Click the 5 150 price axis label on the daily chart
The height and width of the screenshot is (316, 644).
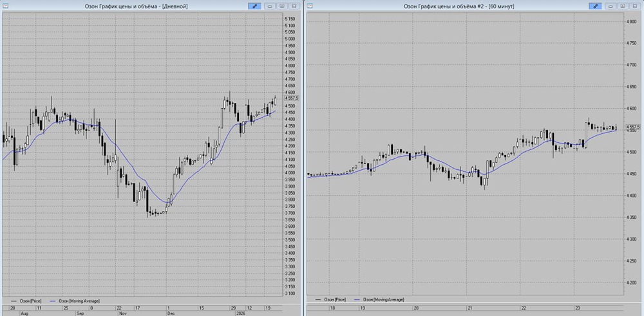[x=290, y=19]
